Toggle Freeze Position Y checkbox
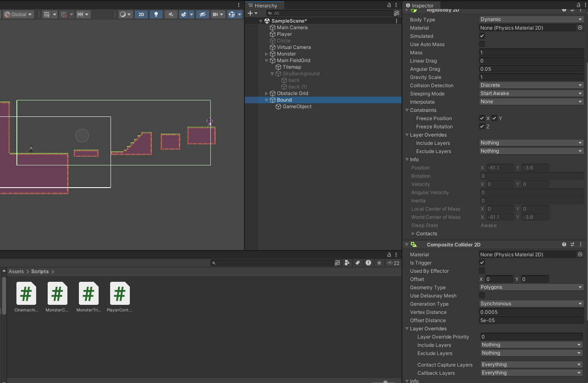 [x=494, y=118]
